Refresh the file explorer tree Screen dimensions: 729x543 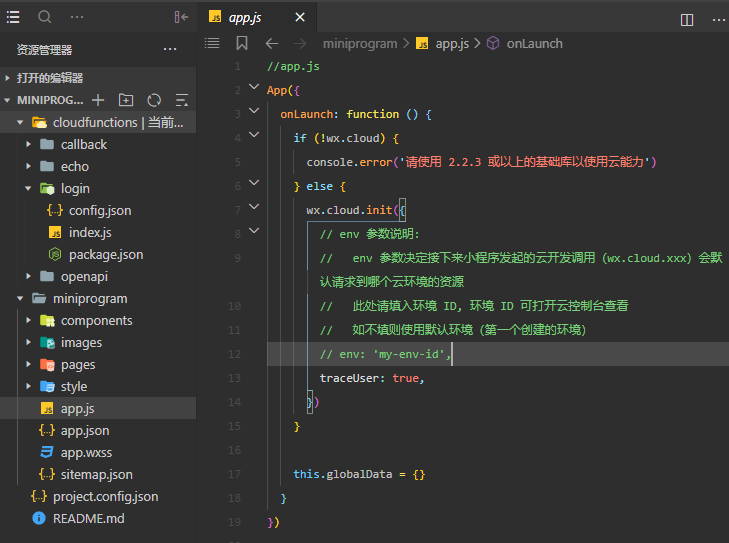pyautogui.click(x=154, y=100)
